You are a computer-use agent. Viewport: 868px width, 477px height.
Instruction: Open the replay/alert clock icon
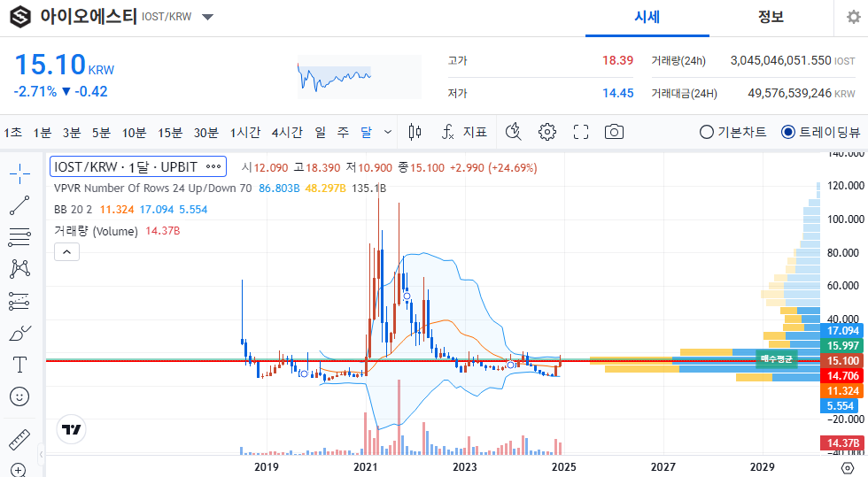(514, 132)
